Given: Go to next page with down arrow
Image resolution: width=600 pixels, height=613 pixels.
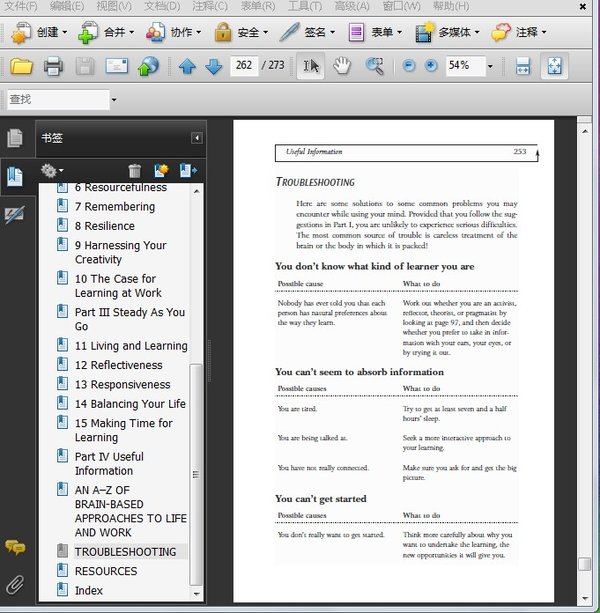Looking at the screenshot, I should click(x=213, y=67).
